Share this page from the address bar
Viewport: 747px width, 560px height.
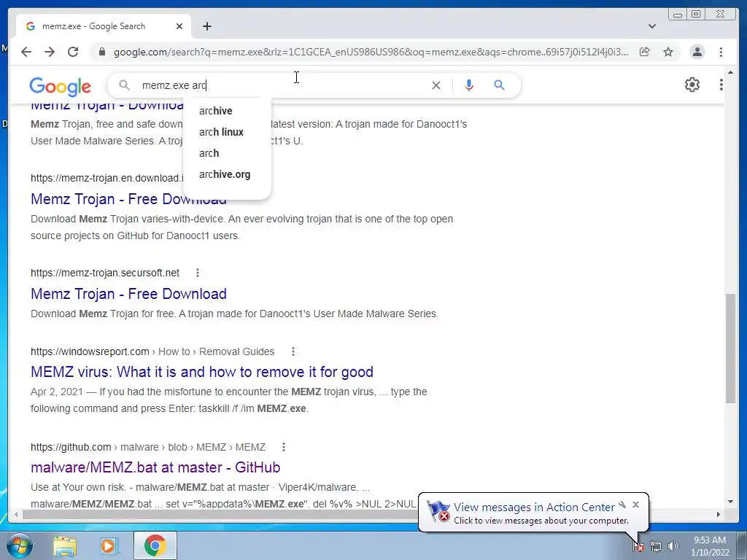coord(645,52)
